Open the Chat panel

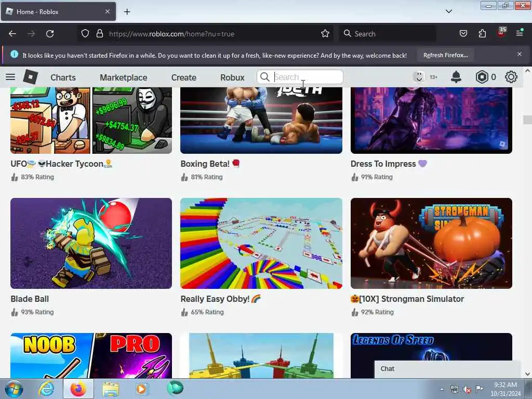click(447, 369)
